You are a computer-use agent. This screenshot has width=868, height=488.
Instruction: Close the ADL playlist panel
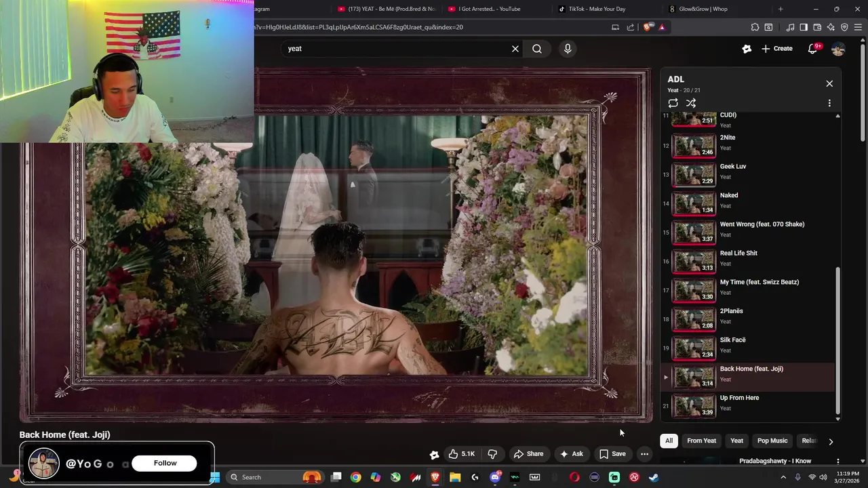(829, 83)
